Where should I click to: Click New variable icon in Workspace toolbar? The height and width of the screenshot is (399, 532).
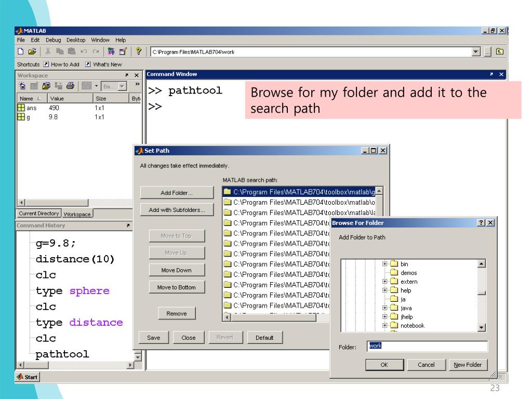pyautogui.click(x=22, y=86)
